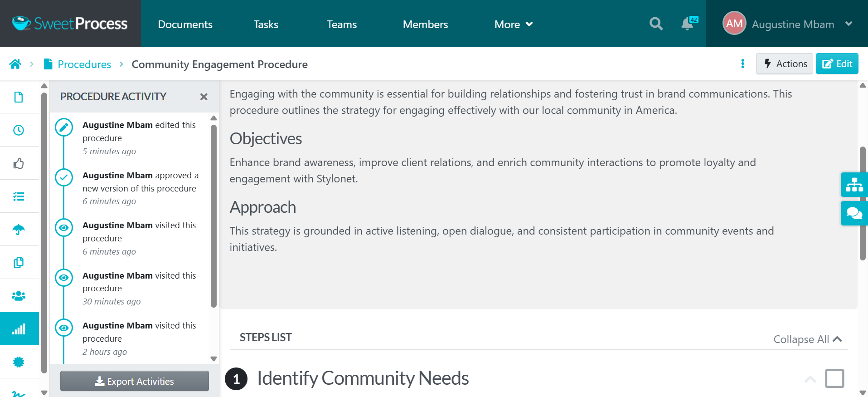Open Augustine Mbam account dropdown
The height and width of the screenshot is (397, 868).
click(x=849, y=24)
